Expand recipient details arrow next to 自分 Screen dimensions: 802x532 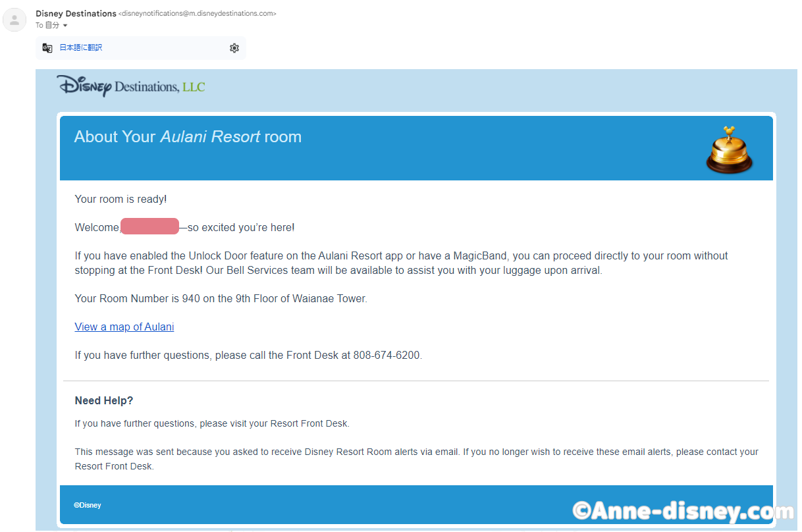point(65,26)
